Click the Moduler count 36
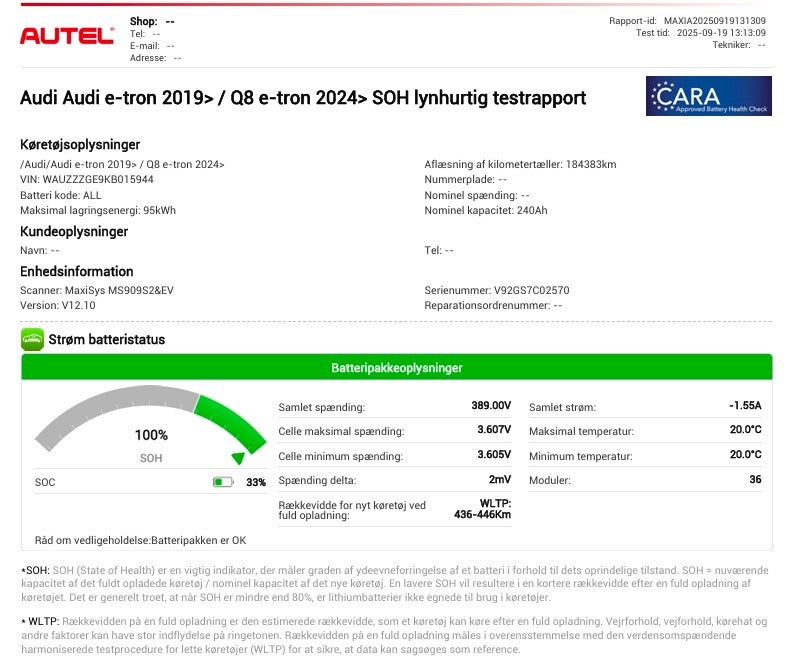This screenshot has width=793, height=663. point(755,480)
